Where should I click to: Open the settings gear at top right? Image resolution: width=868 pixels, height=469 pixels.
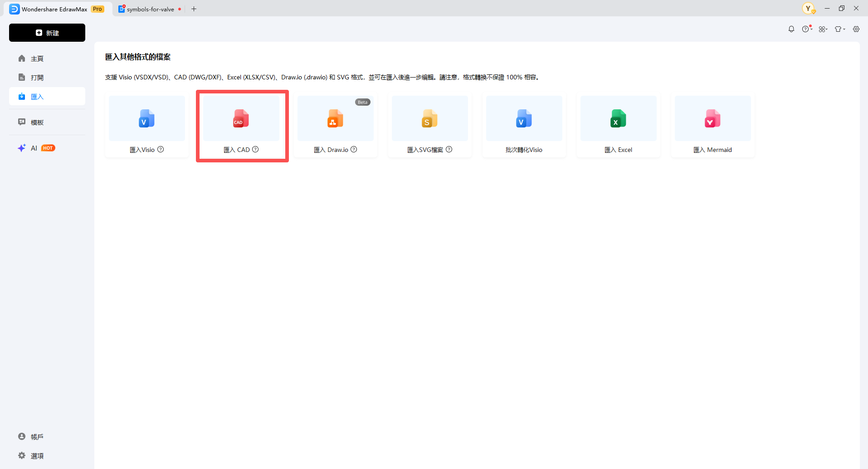tap(857, 29)
